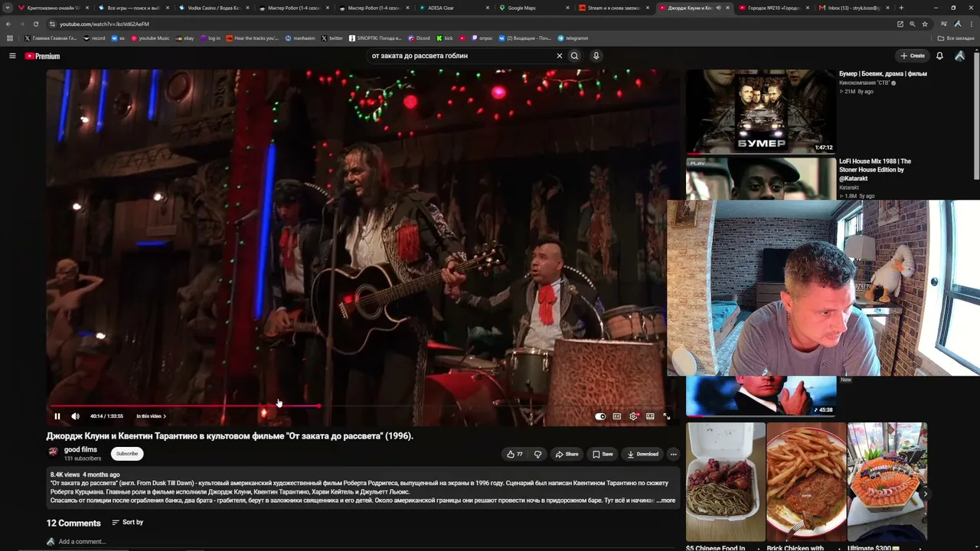Open the browser three-dot menu
980x551 pixels.
pos(970,24)
